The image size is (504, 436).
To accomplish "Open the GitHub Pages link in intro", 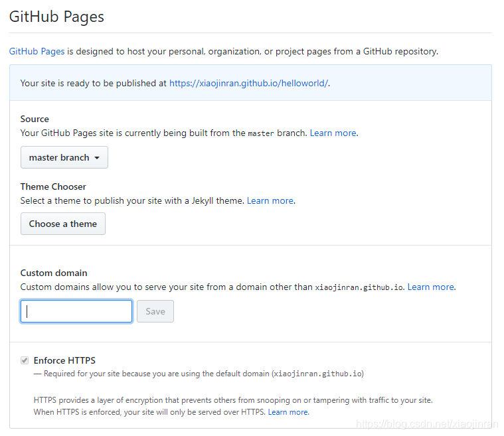I will [x=37, y=51].
